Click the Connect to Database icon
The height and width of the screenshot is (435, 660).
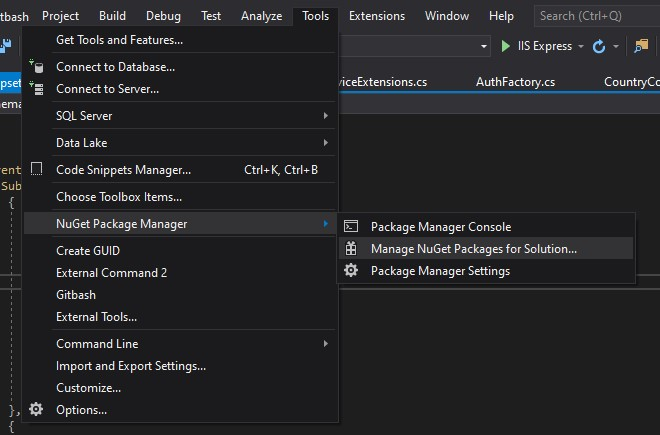[37, 67]
